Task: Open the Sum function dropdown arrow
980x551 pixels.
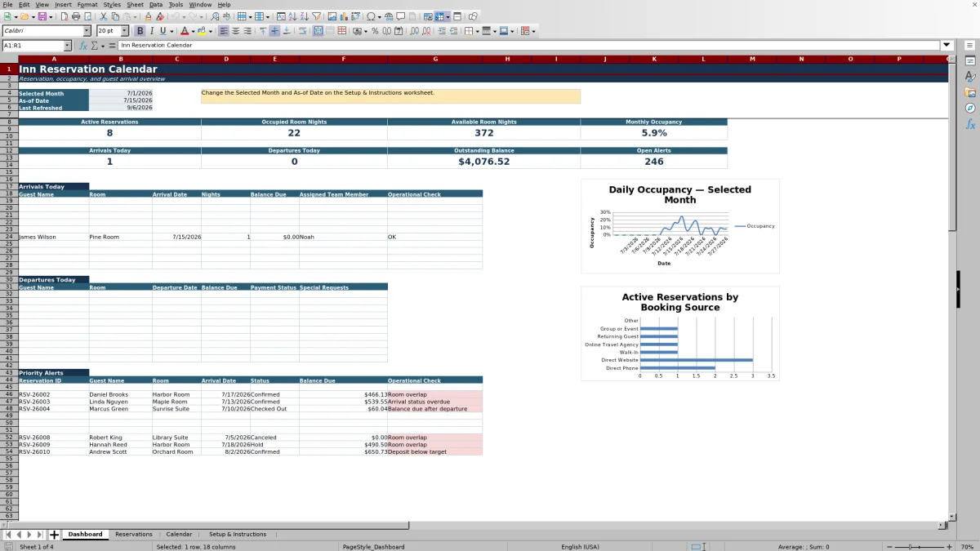Action: (102, 46)
